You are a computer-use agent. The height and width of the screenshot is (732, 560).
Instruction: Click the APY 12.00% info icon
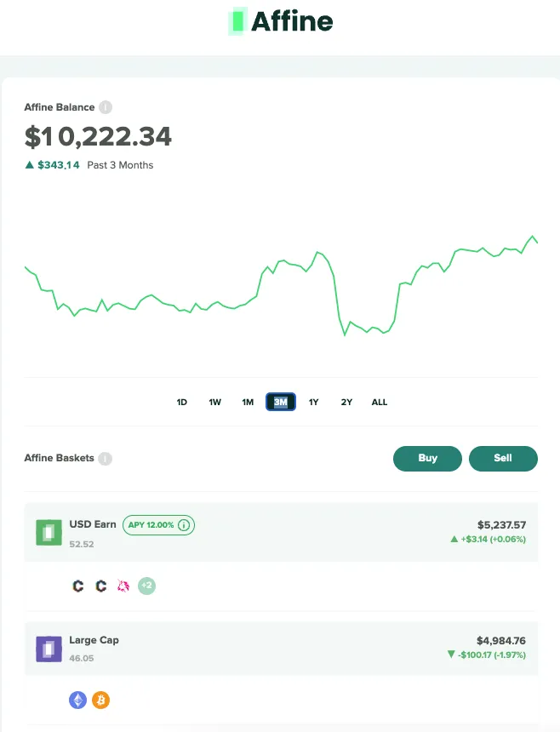pos(184,525)
